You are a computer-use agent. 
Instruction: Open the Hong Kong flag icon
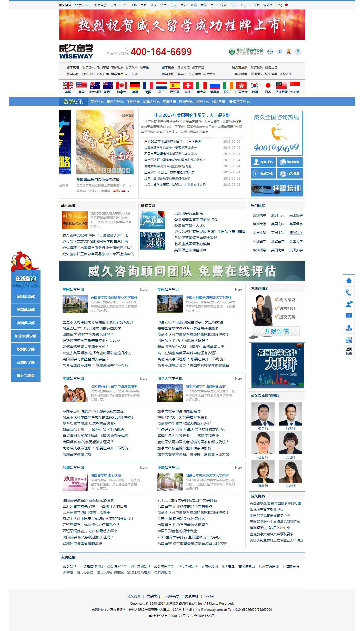click(241, 85)
